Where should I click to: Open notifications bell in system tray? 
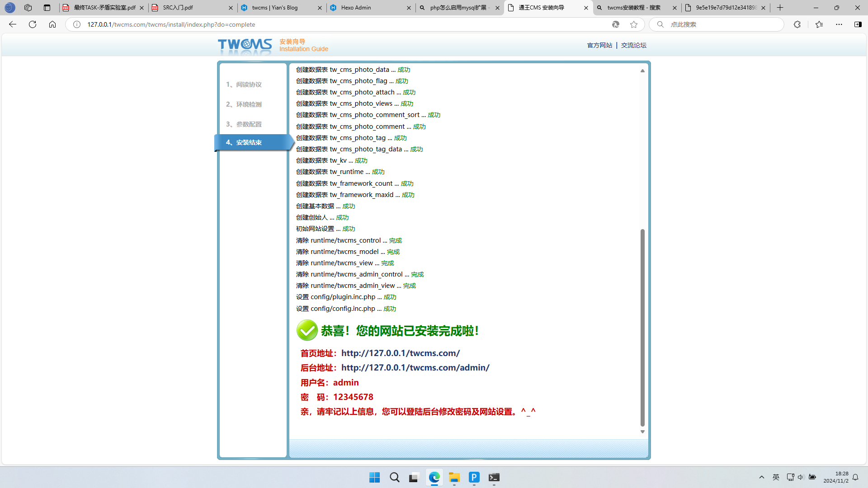pyautogui.click(x=855, y=477)
